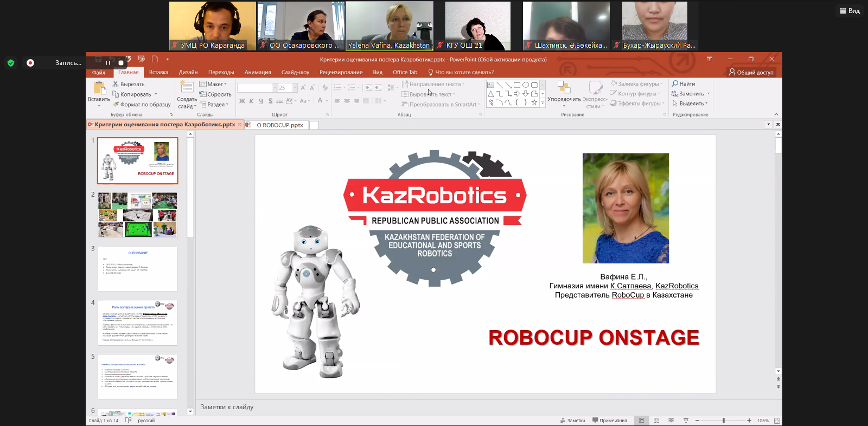Click the Share (Общий доступ) button

click(751, 72)
